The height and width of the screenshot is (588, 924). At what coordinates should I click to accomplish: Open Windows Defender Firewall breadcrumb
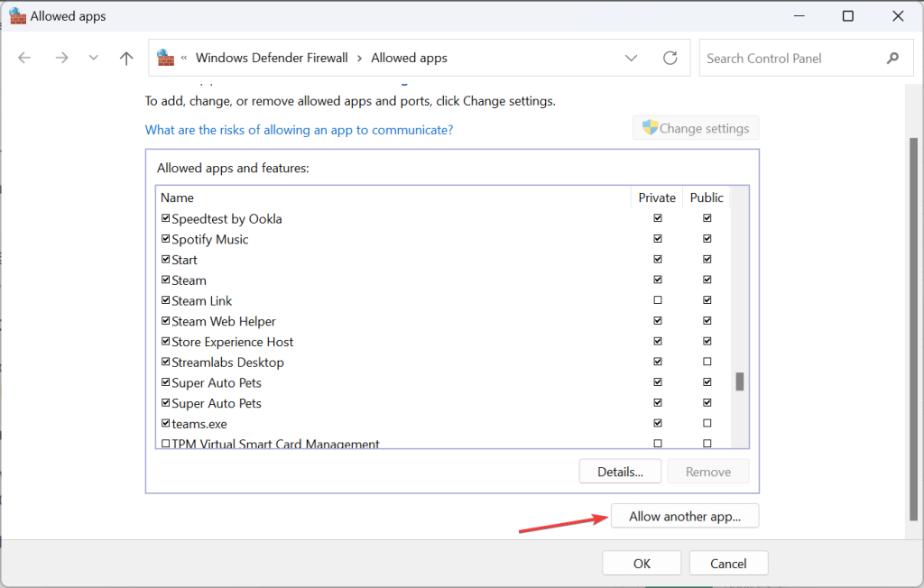(x=272, y=58)
